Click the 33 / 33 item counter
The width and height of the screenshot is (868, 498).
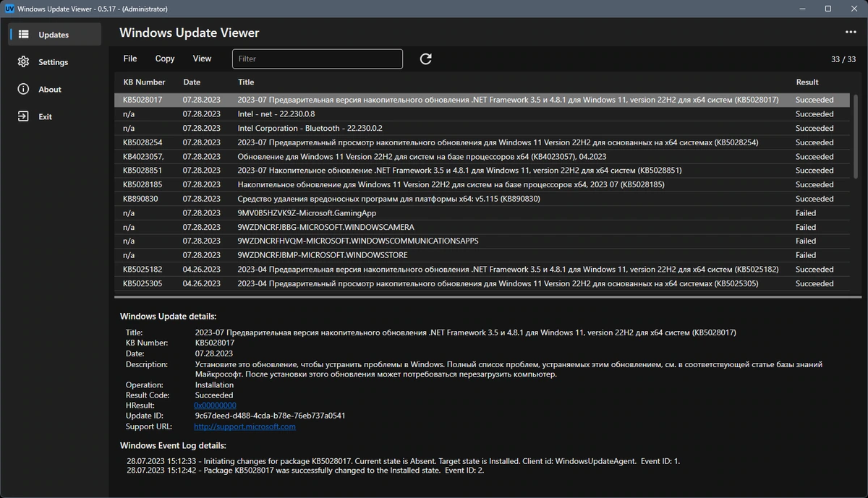843,59
